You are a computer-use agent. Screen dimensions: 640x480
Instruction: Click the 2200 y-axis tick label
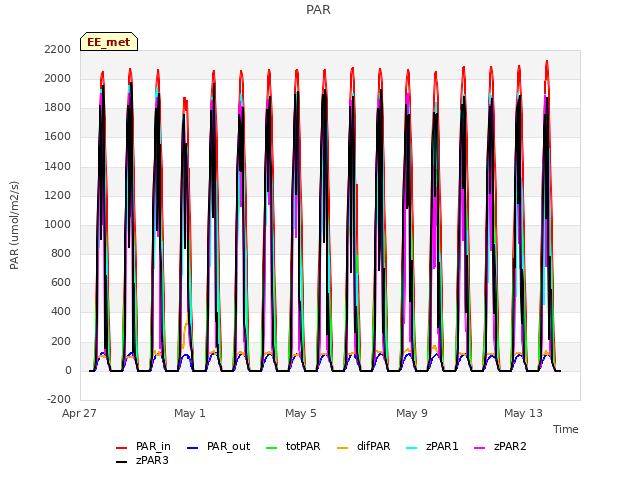click(x=58, y=49)
